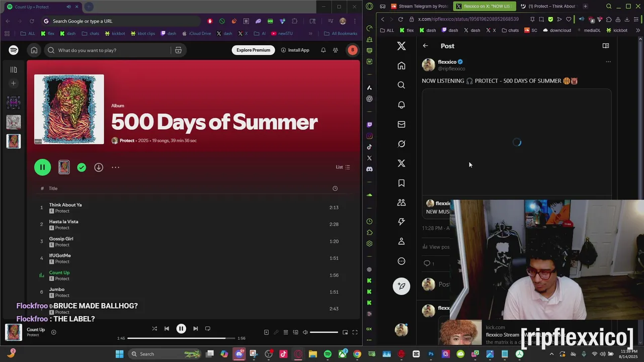
Task: Go to Spotify Home icon
Action: pos(34,50)
